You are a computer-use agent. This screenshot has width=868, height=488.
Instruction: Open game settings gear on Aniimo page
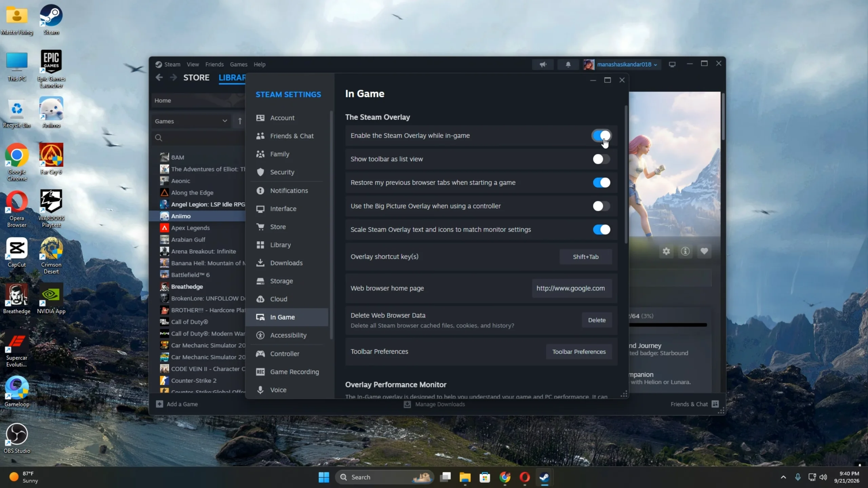pyautogui.click(x=666, y=251)
